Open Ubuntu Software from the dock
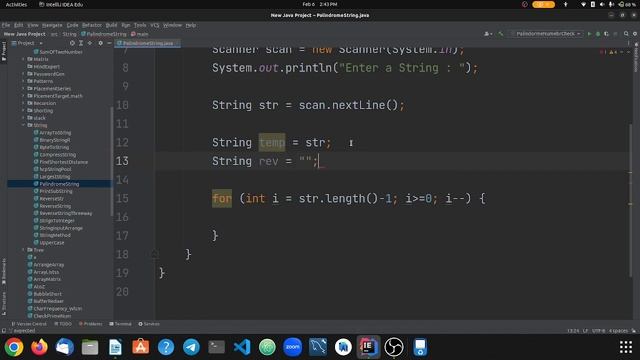This screenshot has width=640, height=360. [140, 347]
